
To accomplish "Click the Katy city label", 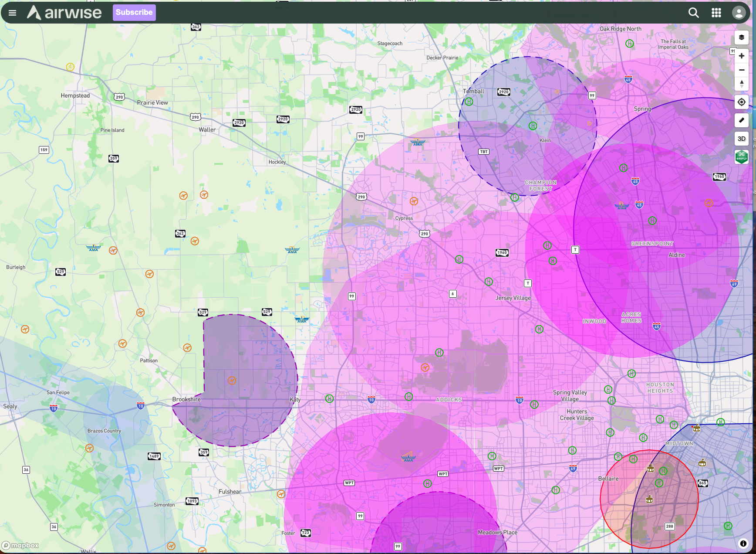I will coord(295,400).
